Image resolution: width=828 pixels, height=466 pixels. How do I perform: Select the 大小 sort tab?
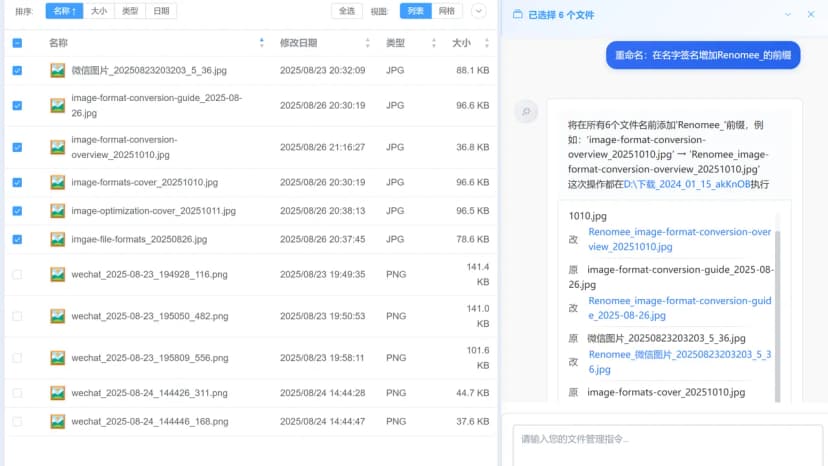[x=99, y=11]
